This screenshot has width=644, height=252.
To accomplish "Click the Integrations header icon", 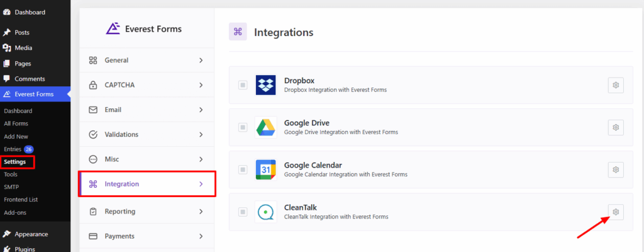I will click(238, 31).
